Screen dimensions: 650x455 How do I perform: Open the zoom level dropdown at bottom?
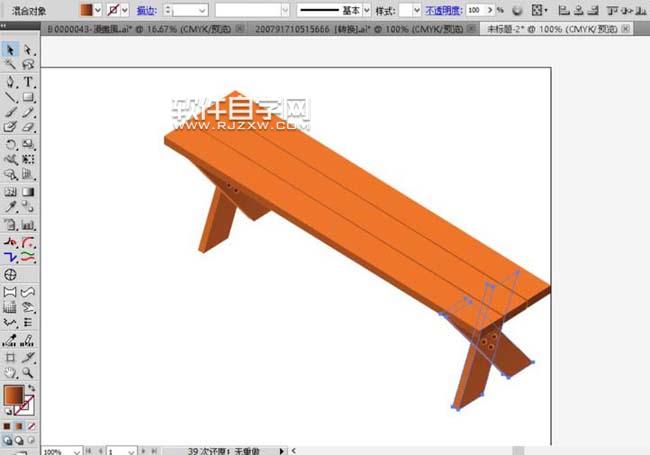77,451
